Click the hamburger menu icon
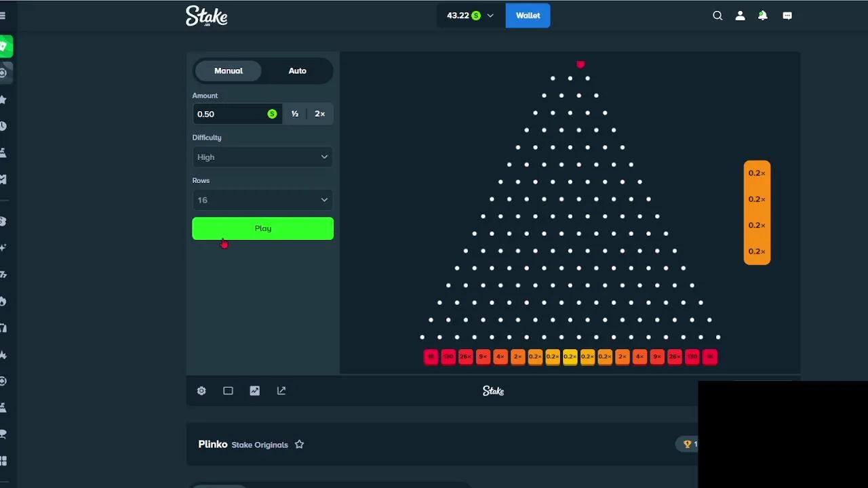Screen dimensions: 868x488 tap(3, 16)
